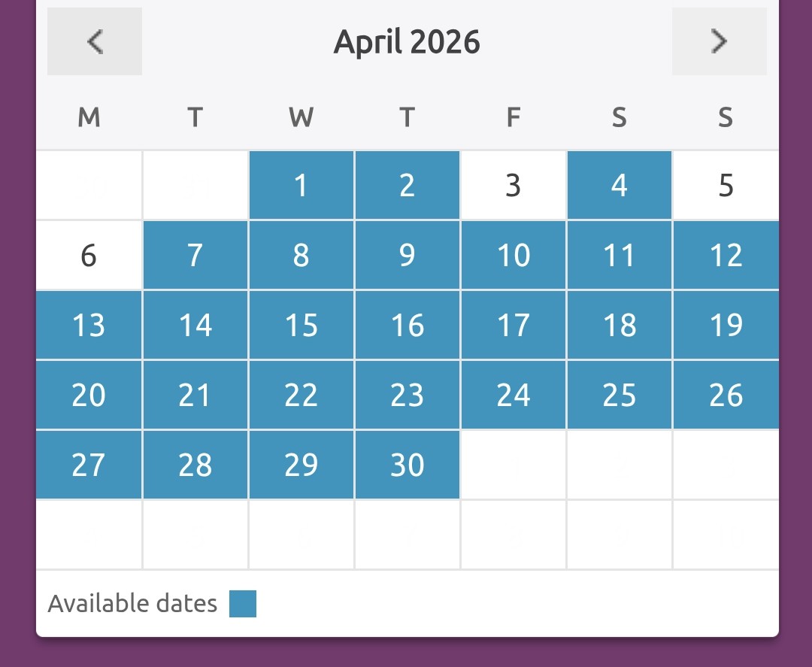Book April 10 available date
This screenshot has height=667, width=812.
[513, 255]
